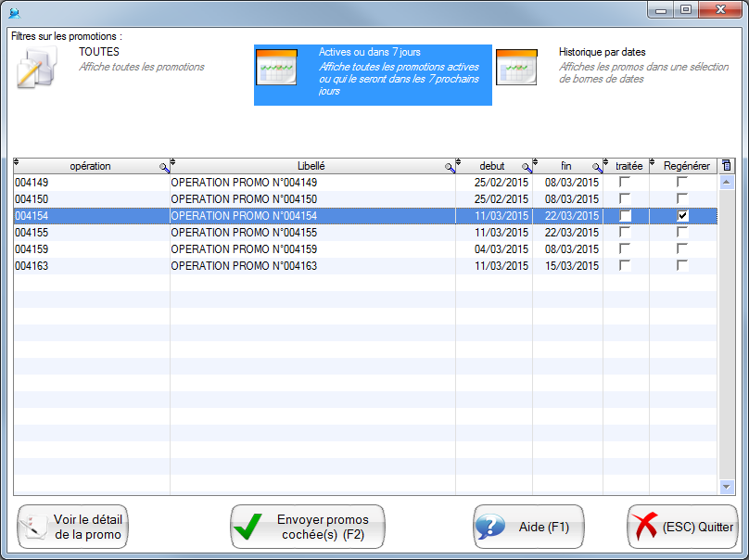Click the search magnifier in opération column header
The image size is (749, 560).
[x=164, y=168]
